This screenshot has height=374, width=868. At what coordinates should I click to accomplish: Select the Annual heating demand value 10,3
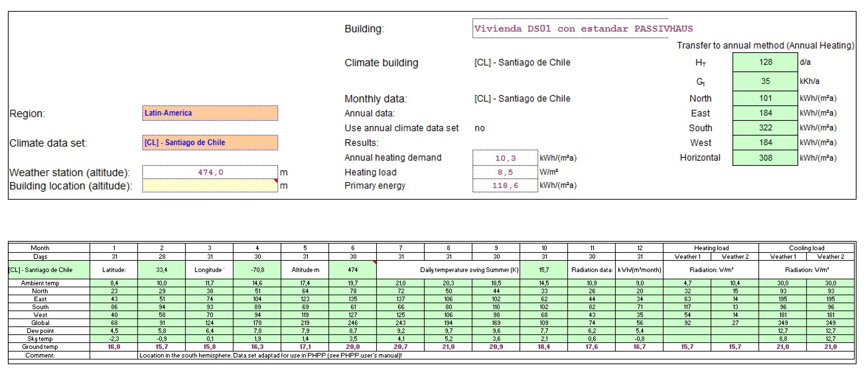click(505, 158)
